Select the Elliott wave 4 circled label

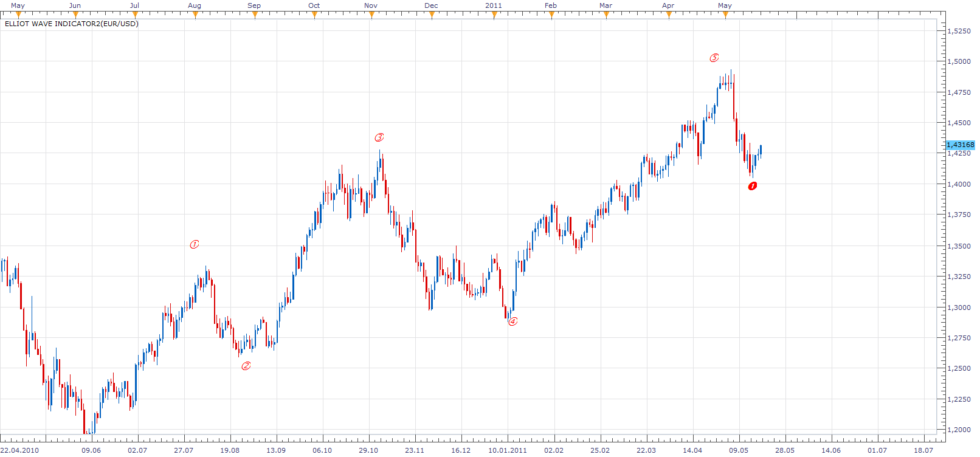pyautogui.click(x=513, y=321)
